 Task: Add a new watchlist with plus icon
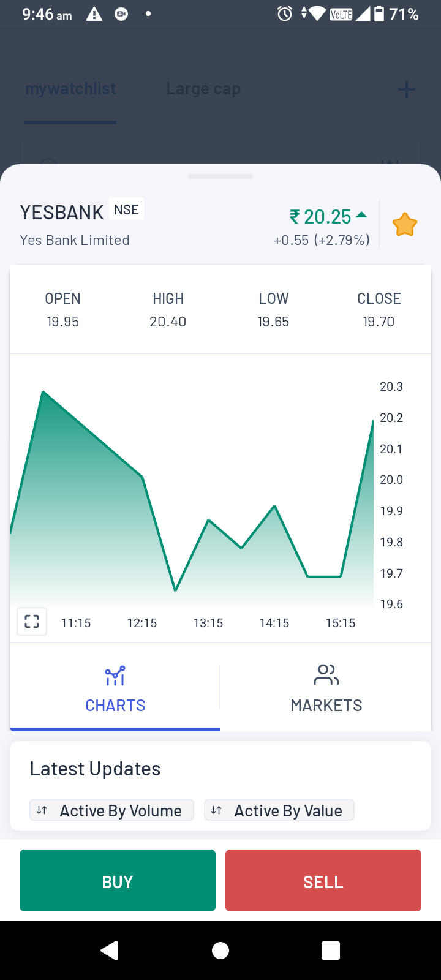(406, 90)
